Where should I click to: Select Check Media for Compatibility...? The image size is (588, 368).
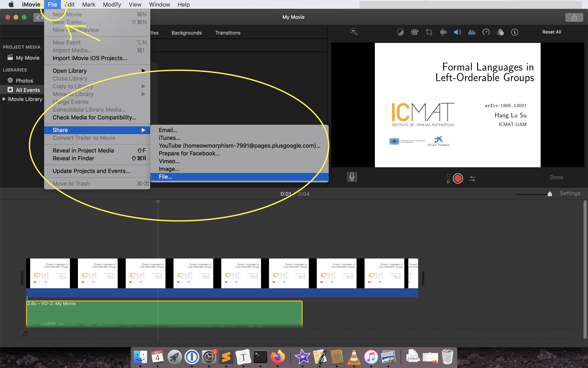point(97,117)
